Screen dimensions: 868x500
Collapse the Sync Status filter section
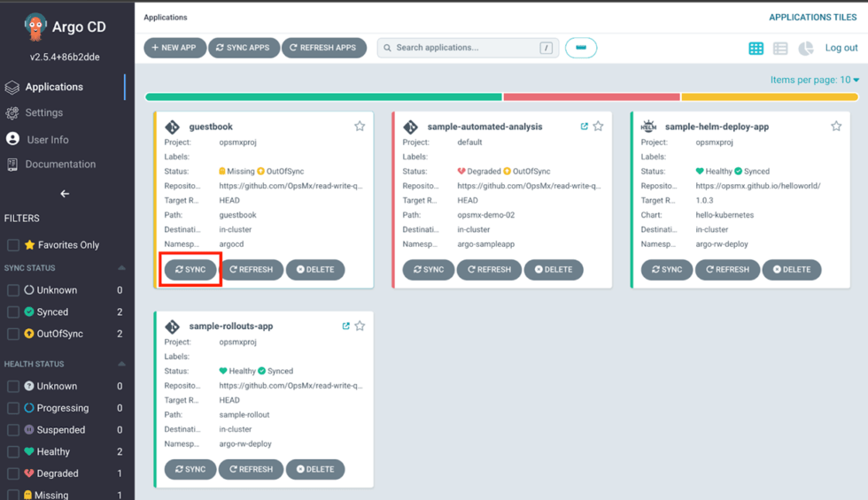(121, 267)
